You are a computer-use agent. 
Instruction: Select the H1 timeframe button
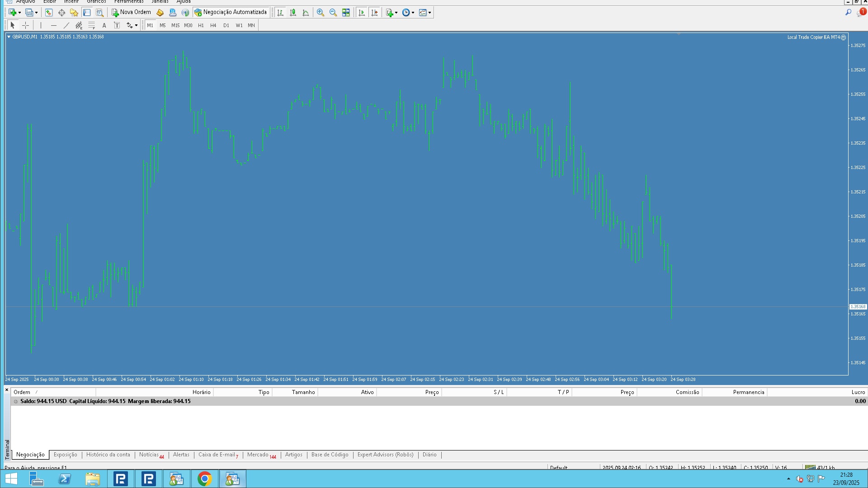tap(201, 25)
